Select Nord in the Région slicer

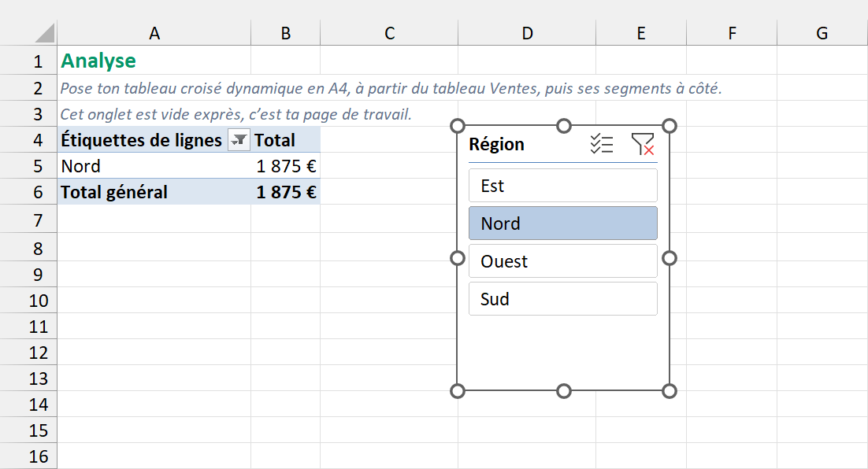563,223
